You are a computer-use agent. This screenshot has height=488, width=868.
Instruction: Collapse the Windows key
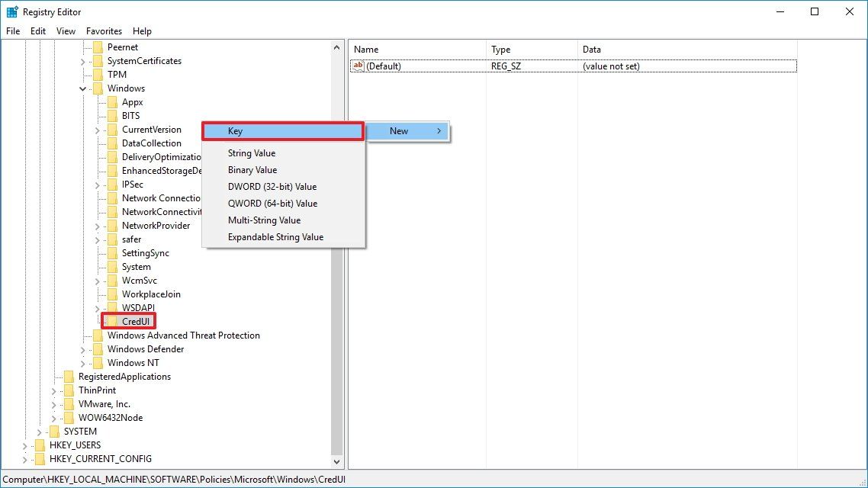point(82,88)
